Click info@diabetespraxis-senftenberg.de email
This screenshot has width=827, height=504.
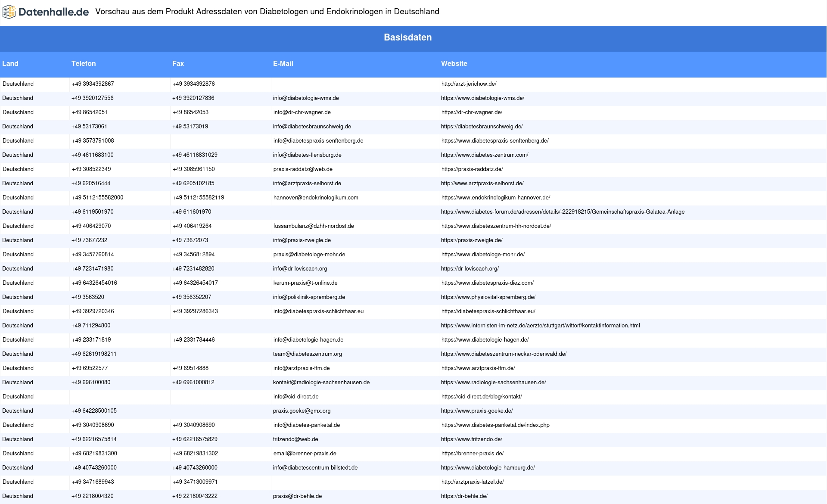318,141
